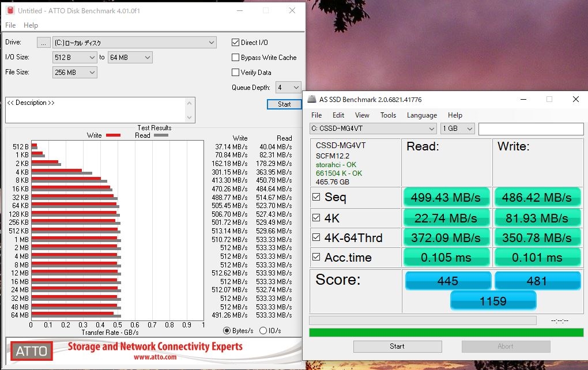Open the www.atto.com link in the banner

pyautogui.click(x=155, y=357)
